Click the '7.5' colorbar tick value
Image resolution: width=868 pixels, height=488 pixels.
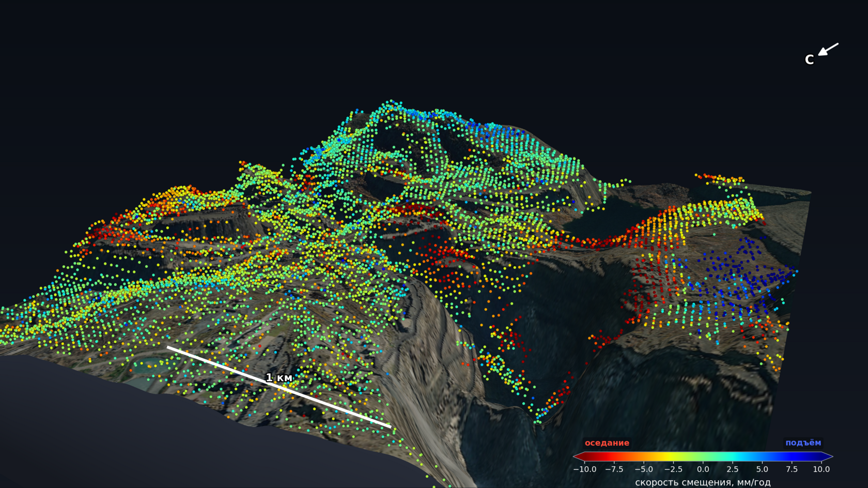pyautogui.click(x=792, y=469)
